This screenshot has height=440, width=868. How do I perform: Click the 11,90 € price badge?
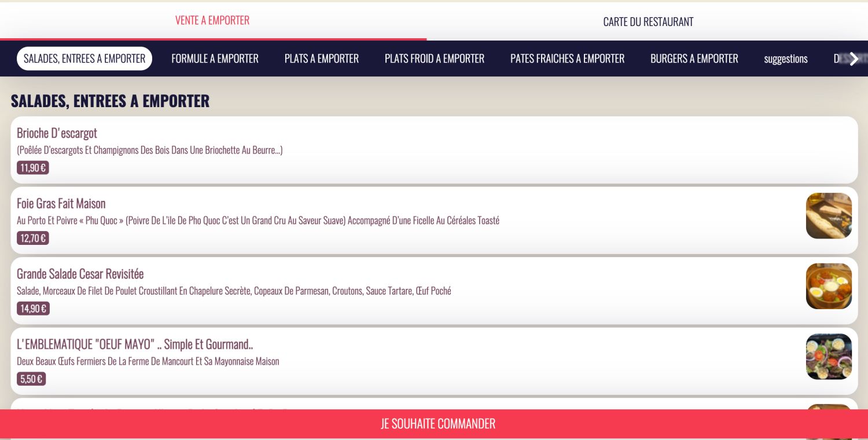click(33, 168)
